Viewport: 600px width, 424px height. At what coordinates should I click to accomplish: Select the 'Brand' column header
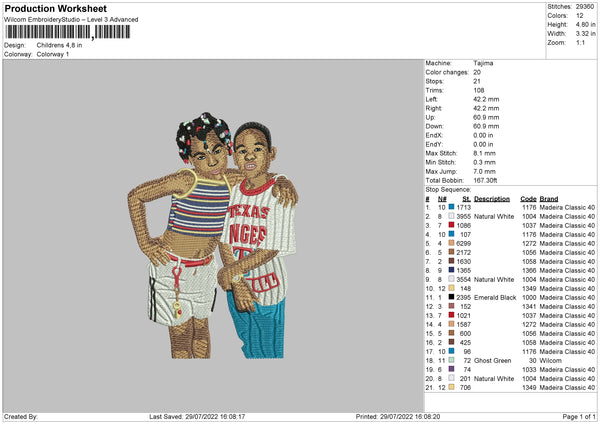549,199
